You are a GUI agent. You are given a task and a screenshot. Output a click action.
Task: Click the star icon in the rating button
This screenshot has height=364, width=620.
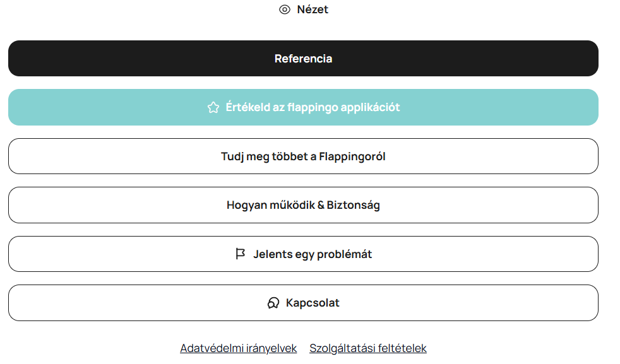click(213, 107)
